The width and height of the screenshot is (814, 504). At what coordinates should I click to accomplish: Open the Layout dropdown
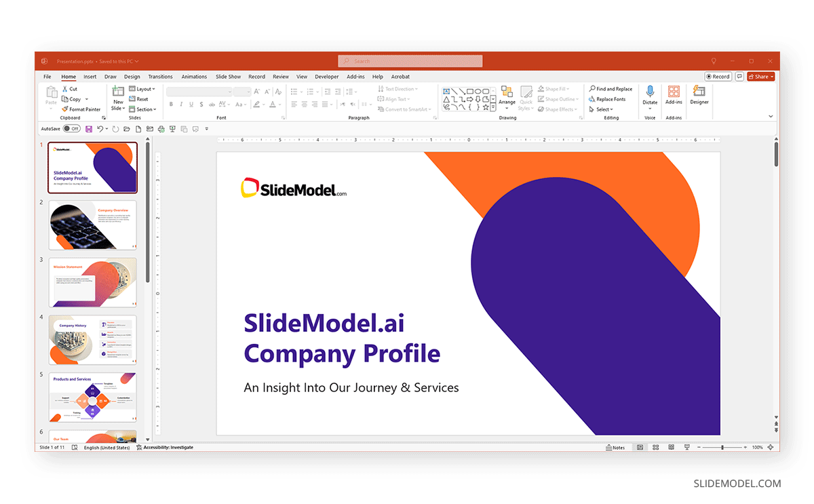142,88
